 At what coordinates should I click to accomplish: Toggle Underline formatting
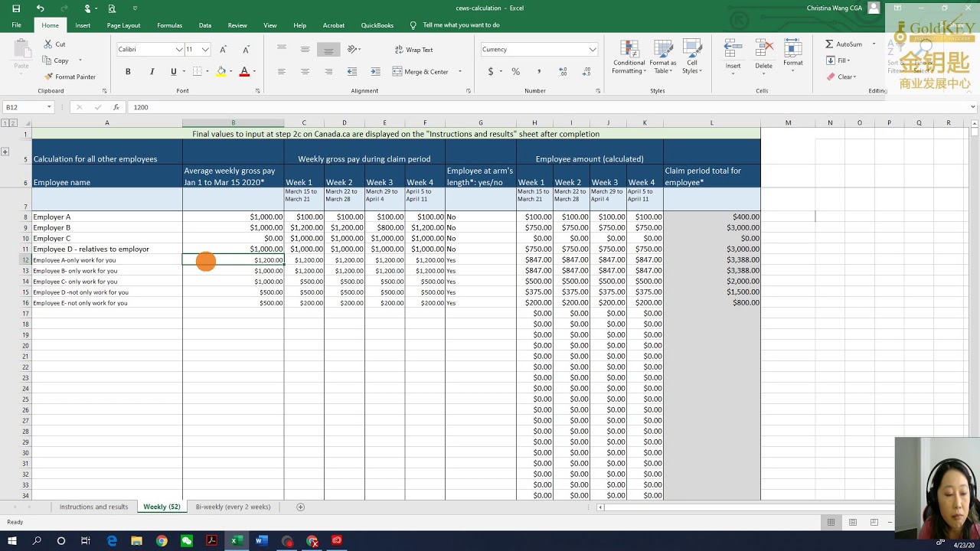coord(174,71)
